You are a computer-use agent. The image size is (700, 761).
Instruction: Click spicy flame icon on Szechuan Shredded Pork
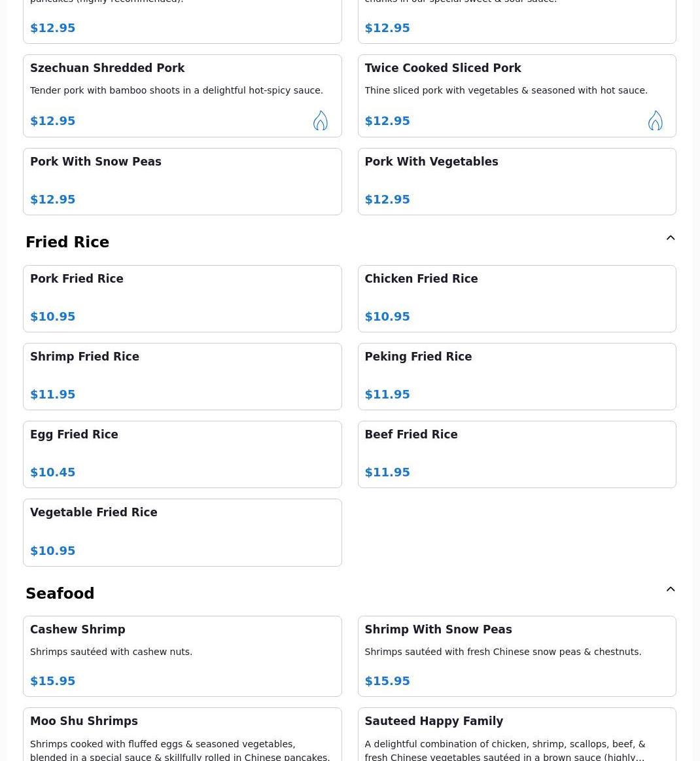320,120
